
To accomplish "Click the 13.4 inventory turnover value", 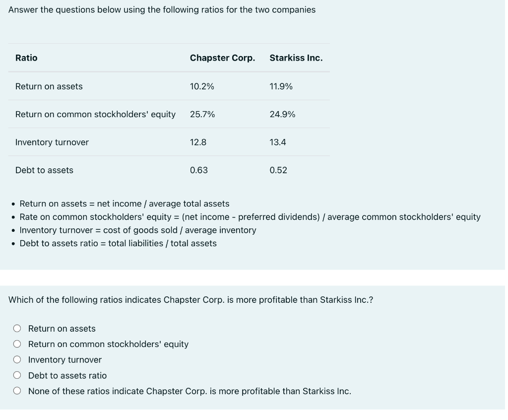I will pyautogui.click(x=278, y=142).
